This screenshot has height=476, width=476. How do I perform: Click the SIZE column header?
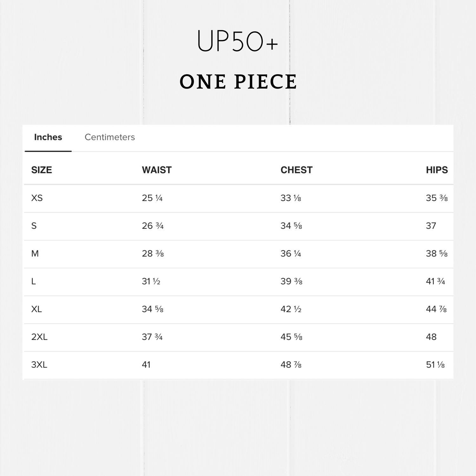pos(42,170)
